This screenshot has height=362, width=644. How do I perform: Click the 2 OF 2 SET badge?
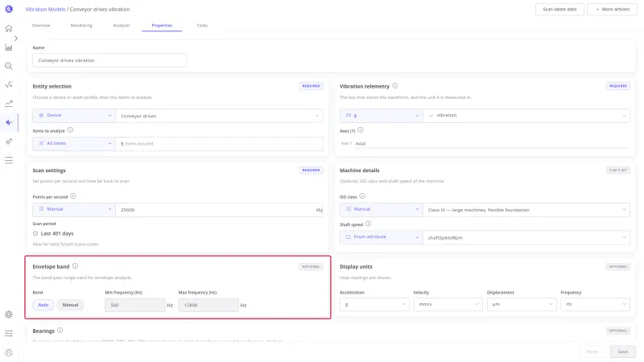coord(618,170)
